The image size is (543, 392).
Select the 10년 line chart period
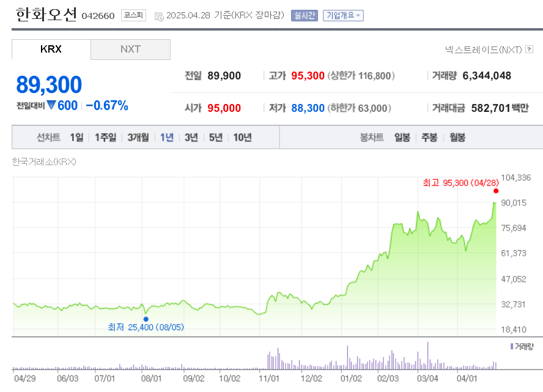pyautogui.click(x=242, y=138)
